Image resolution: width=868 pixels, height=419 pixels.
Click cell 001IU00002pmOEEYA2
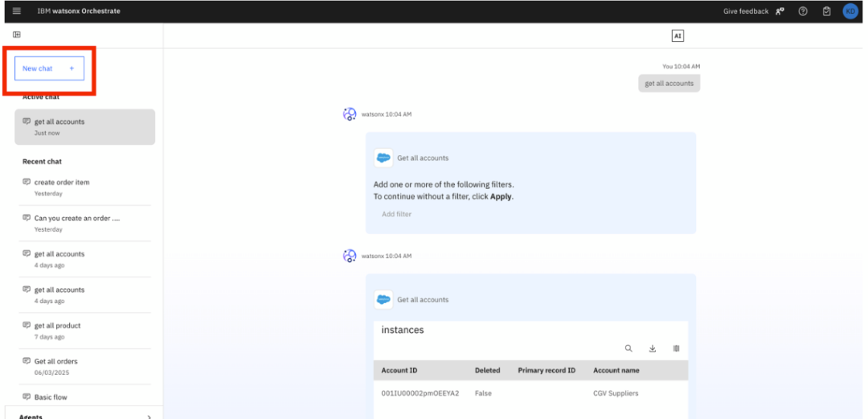pos(420,393)
